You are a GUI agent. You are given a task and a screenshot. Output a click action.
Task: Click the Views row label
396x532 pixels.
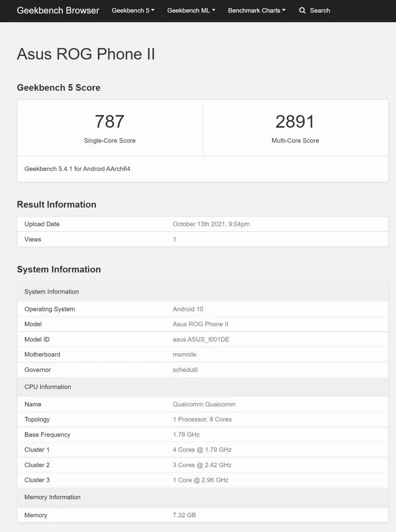tap(33, 240)
